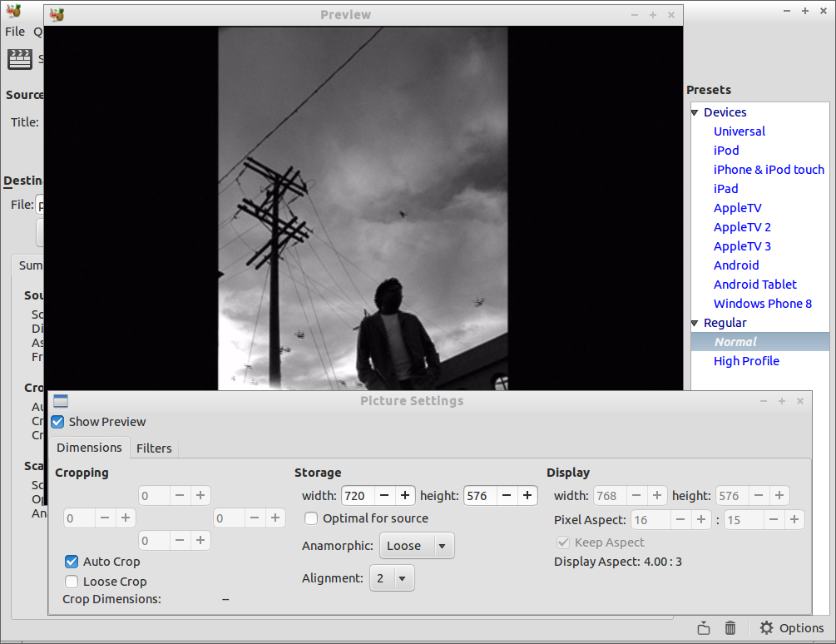Select the Windows Phone 8 preset
Screen dimensions: 836x644
click(763, 304)
